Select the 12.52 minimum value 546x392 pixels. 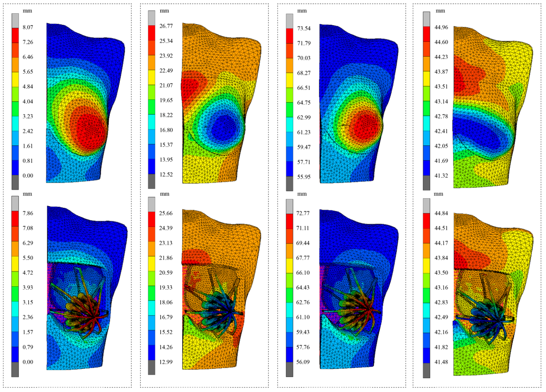(166, 175)
